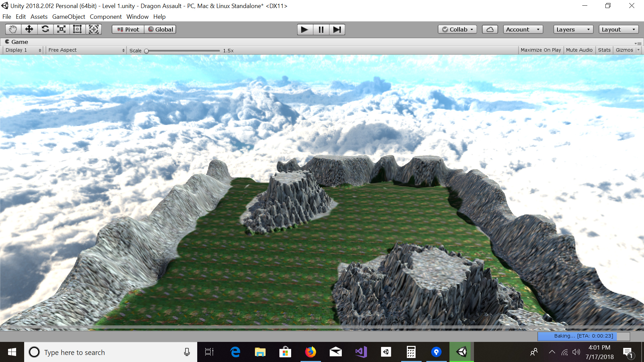Select the combined Transform tool
The height and width of the screenshot is (362, 644).
point(94,29)
